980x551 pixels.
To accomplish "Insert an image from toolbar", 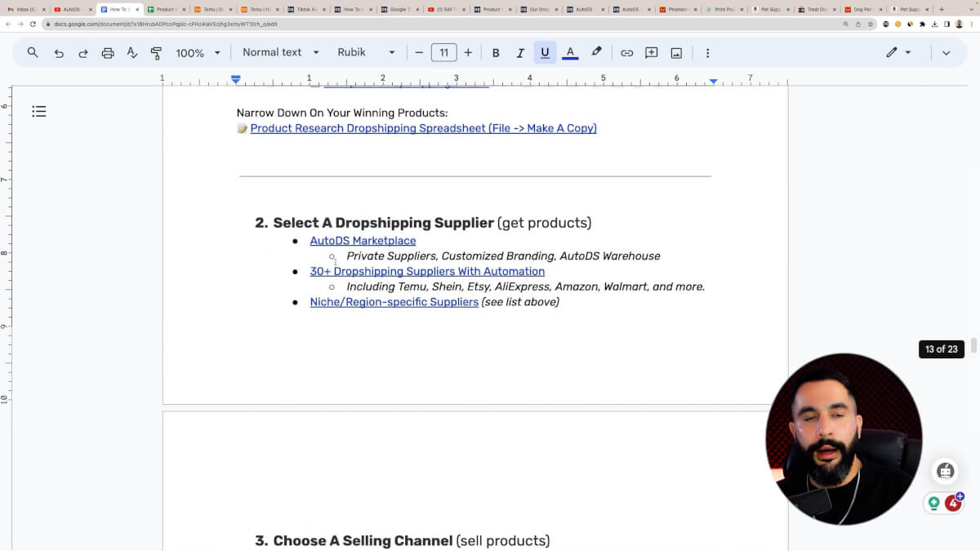I will 676,52.
